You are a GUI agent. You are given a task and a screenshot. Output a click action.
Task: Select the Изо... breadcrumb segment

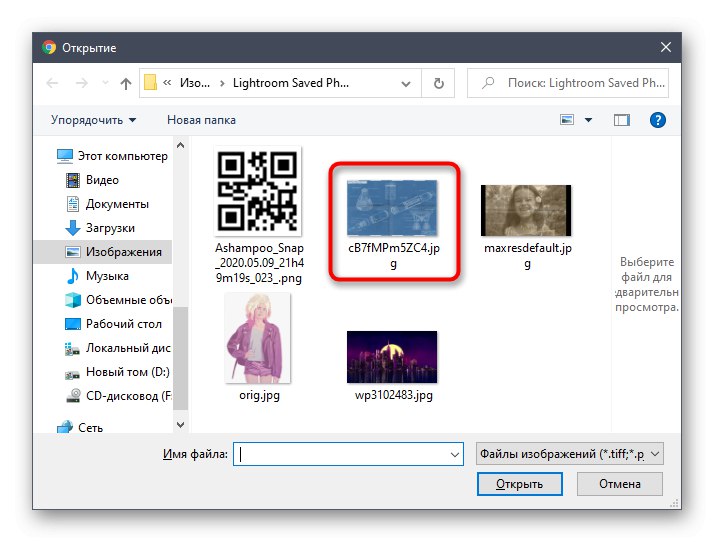pos(195,83)
